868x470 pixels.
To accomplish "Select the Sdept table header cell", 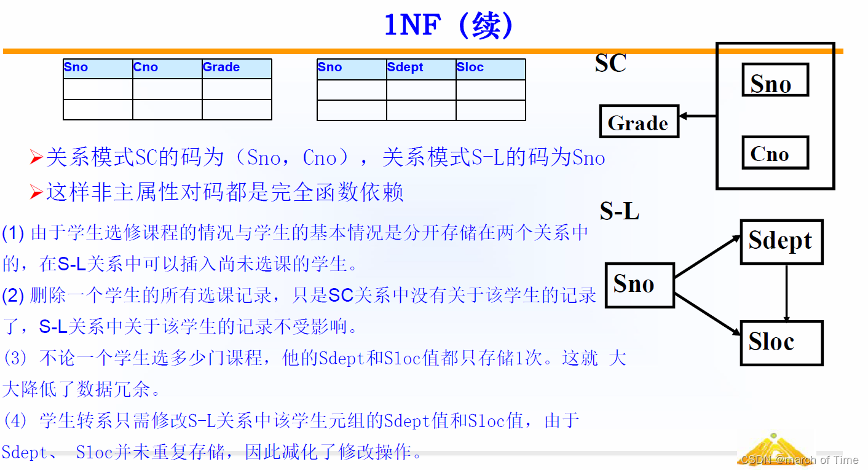I will tap(421, 69).
